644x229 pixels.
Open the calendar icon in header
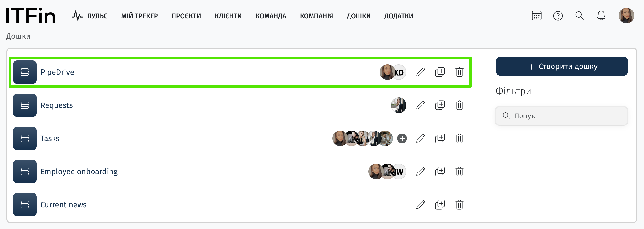(536, 16)
